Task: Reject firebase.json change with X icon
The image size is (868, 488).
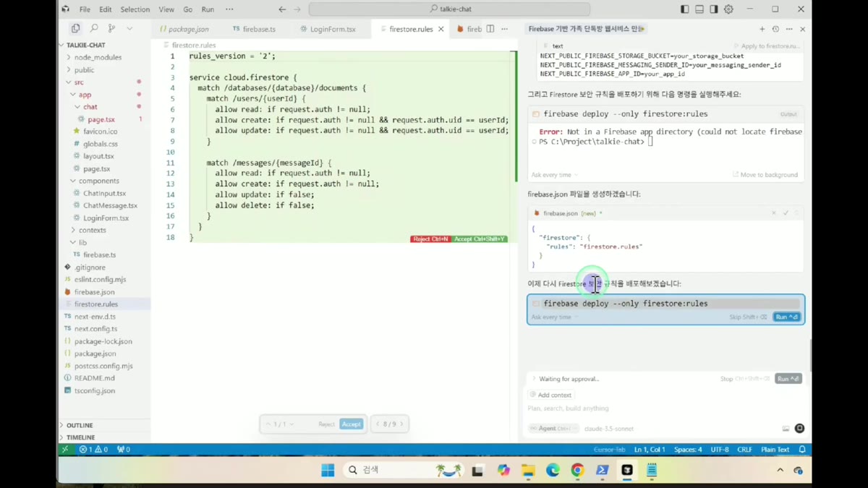Action: coord(774,213)
